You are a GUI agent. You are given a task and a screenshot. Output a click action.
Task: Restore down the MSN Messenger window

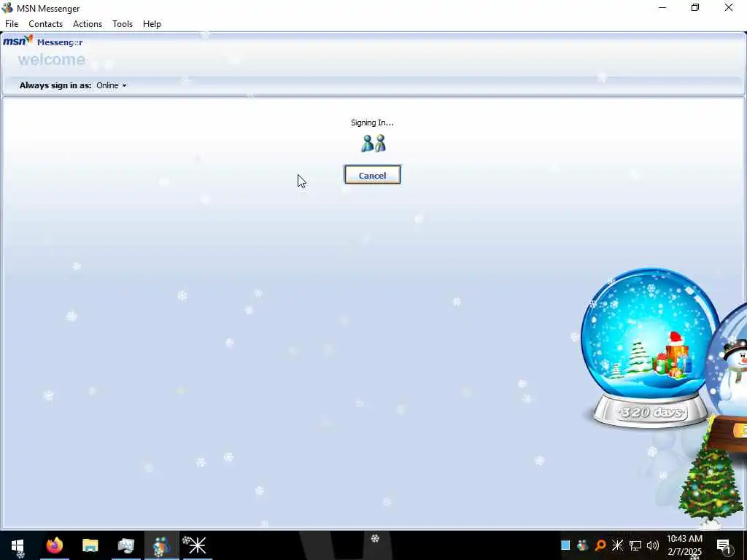tap(695, 7)
